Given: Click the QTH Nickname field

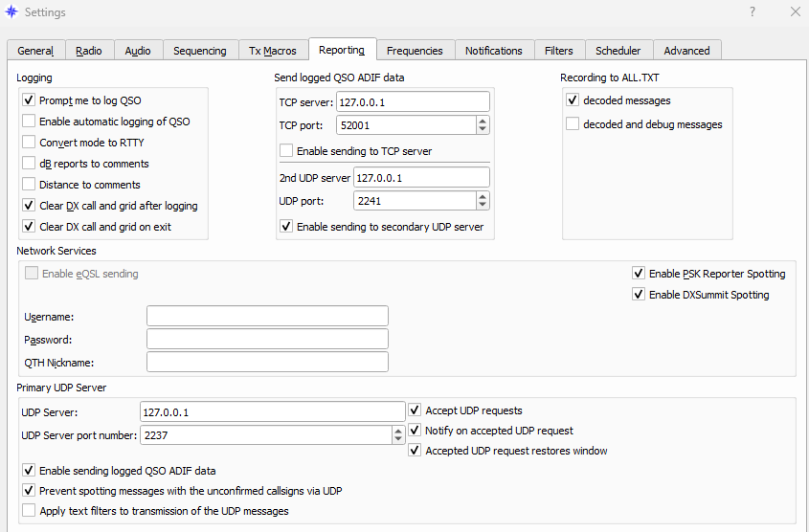Looking at the screenshot, I should tap(267, 362).
